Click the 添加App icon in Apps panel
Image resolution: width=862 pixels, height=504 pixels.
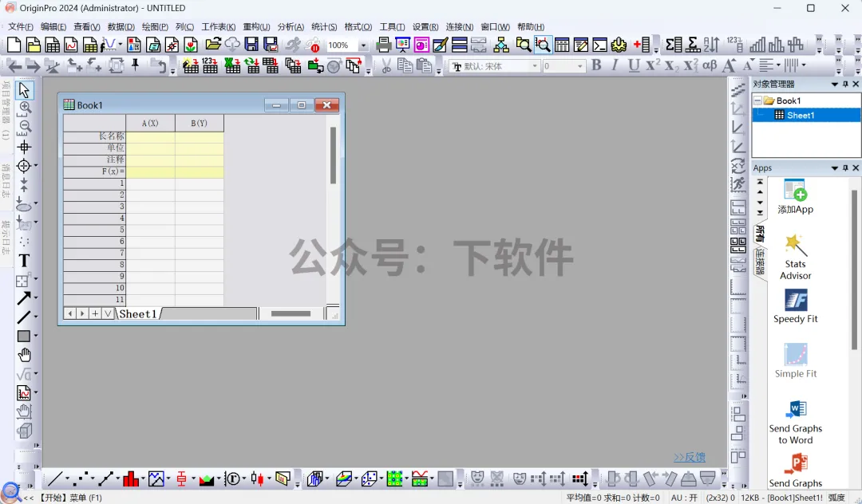coord(796,196)
